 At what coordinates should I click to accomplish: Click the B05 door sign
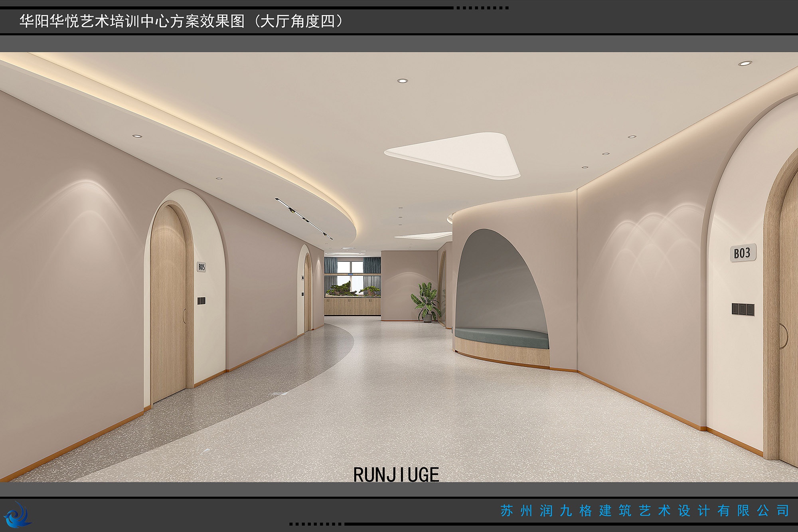(202, 267)
